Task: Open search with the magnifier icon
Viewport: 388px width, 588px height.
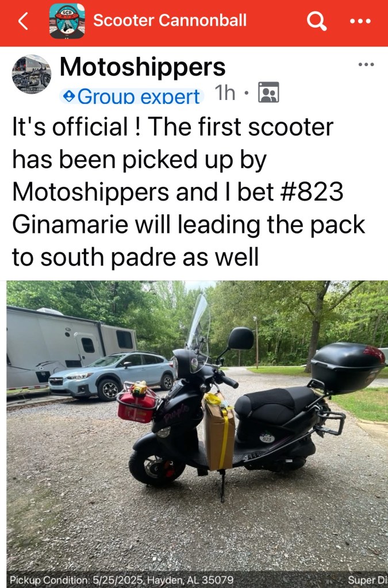Action: coord(317,21)
